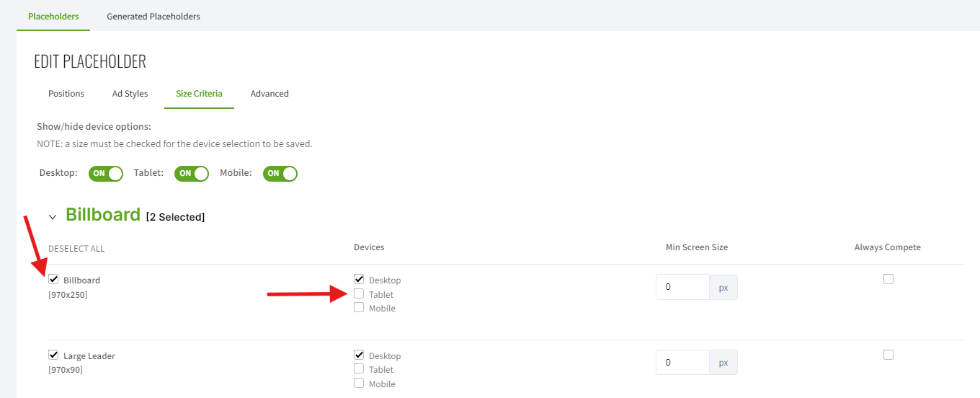Collapse the Billboard section chevron

click(53, 217)
